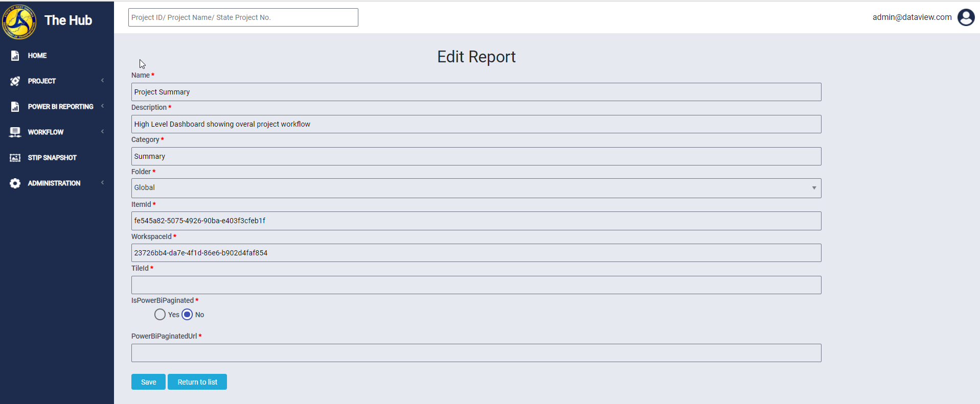The width and height of the screenshot is (980, 404).
Task: Click the STIP Snapshot image icon
Action: pos(15,158)
